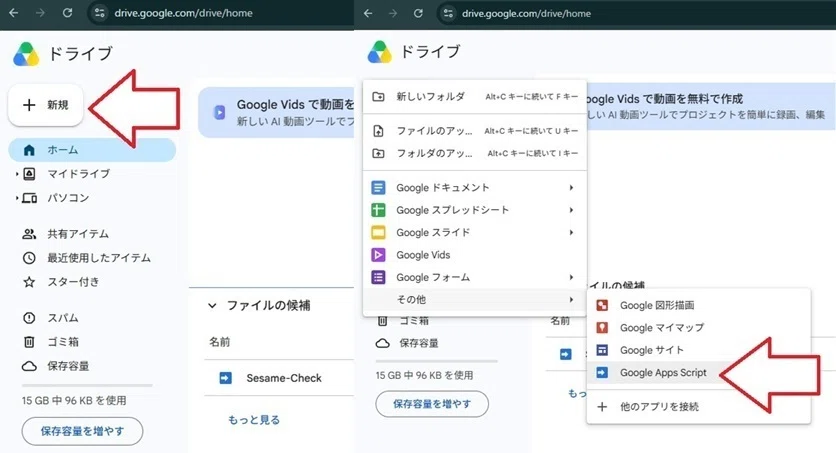Select Google フォーム menu item
Screen dimensions: 836x453
[x=475, y=277]
